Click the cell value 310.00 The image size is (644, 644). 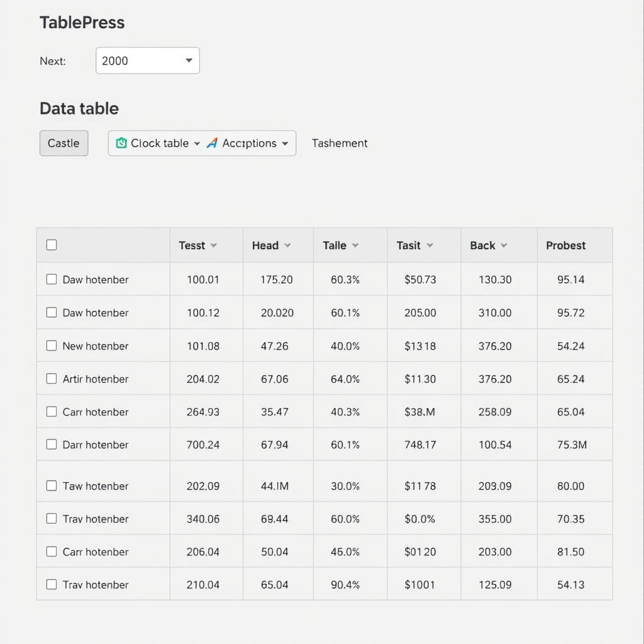point(495,313)
